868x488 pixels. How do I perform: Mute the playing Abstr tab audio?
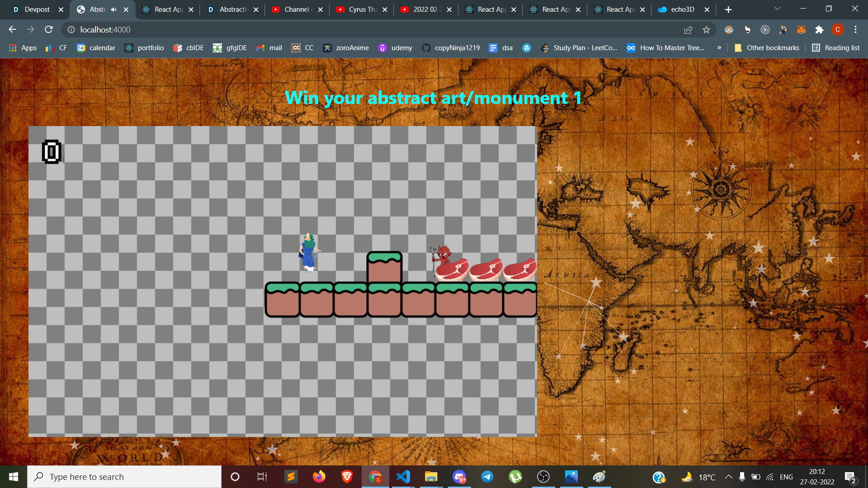coord(113,9)
